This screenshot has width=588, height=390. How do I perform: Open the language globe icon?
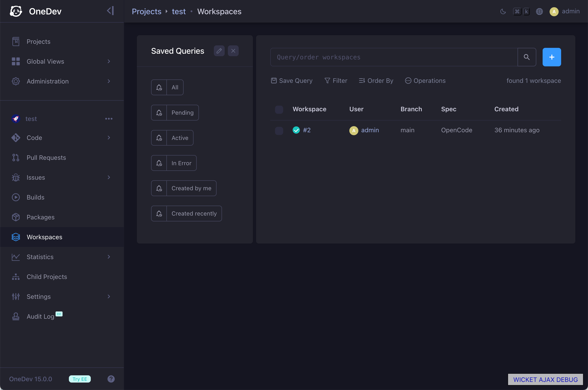tap(539, 12)
